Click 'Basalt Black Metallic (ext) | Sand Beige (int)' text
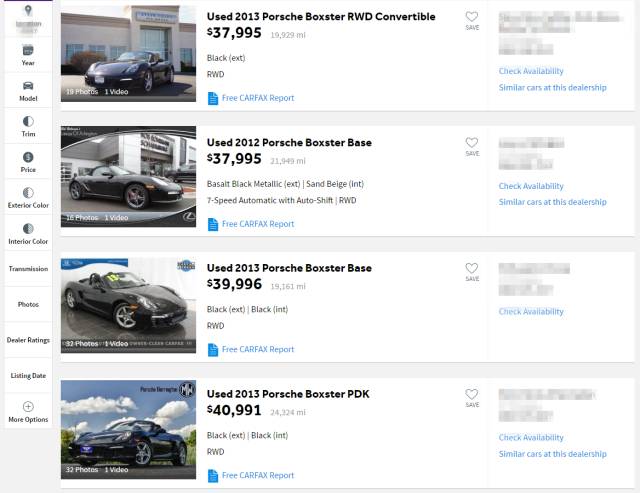Image resolution: width=640 pixels, height=493 pixels. [285, 184]
